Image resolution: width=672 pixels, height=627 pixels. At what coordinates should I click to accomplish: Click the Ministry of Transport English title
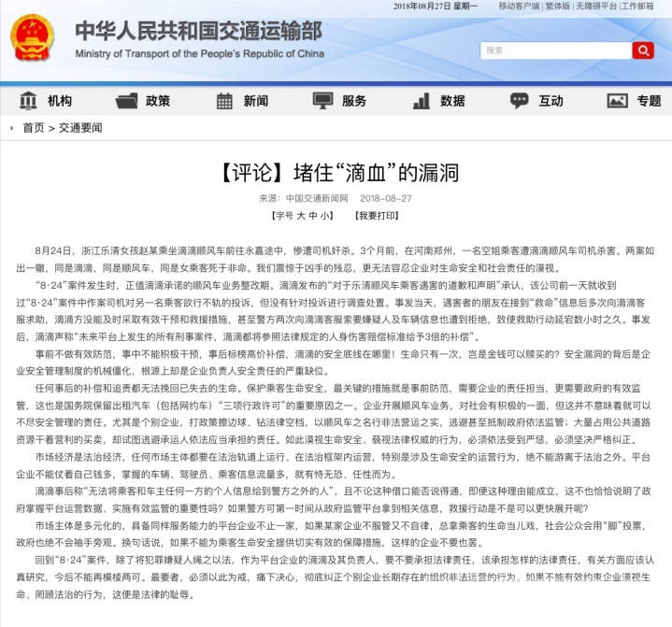point(199,54)
